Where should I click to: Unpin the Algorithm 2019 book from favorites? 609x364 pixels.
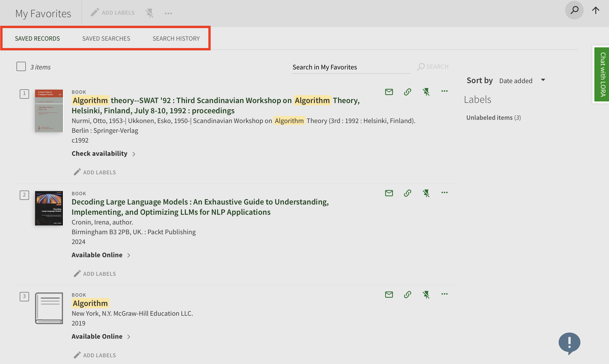coord(426,295)
